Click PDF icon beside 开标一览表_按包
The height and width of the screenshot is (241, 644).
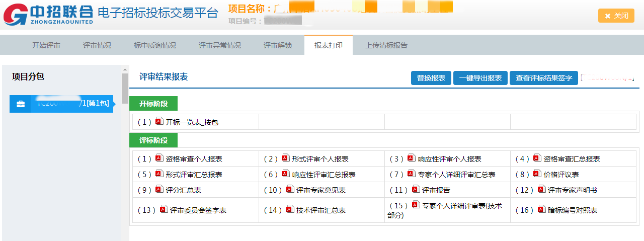(x=159, y=121)
